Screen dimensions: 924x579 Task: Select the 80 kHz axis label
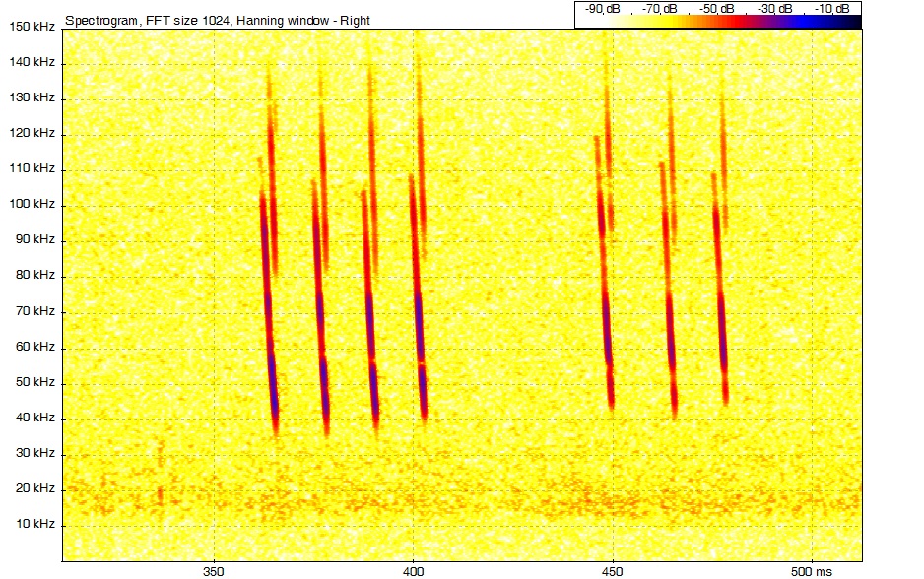click(x=34, y=275)
